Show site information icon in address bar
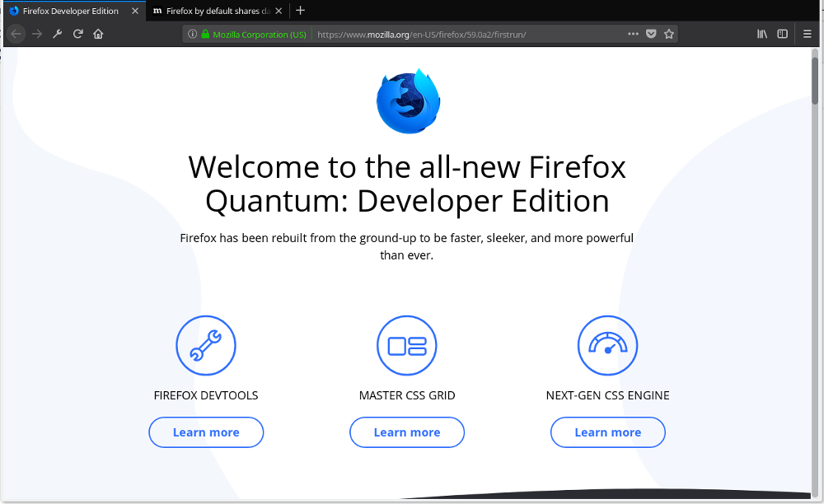Image resolution: width=824 pixels, height=504 pixels. pos(192,34)
